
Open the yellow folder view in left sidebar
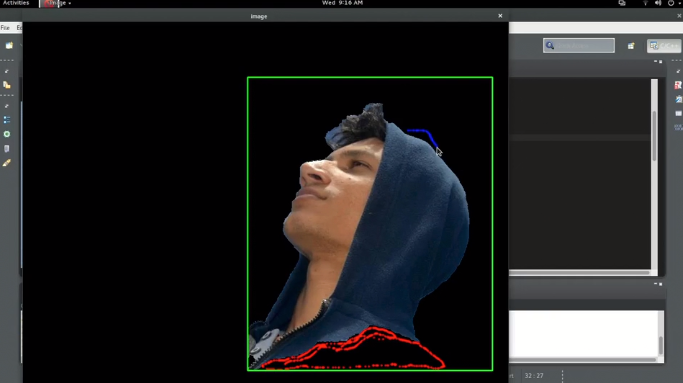click(x=7, y=85)
